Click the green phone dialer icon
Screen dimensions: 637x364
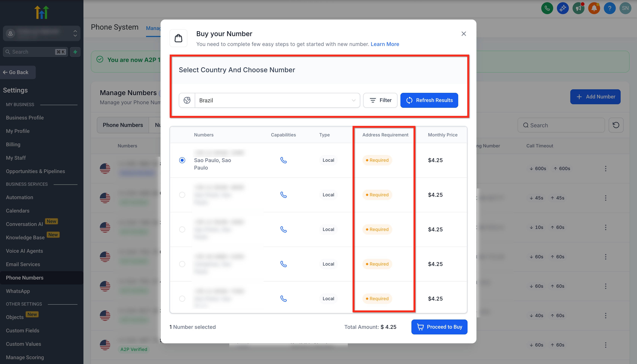pos(547,8)
